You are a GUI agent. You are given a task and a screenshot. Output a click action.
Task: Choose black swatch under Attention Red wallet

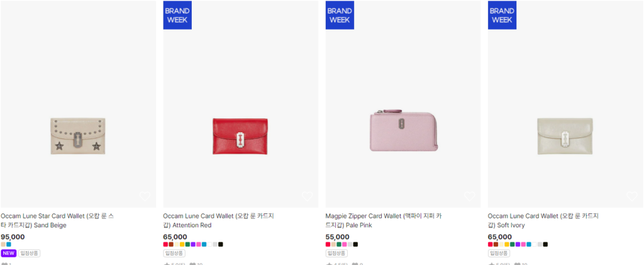[x=221, y=244]
